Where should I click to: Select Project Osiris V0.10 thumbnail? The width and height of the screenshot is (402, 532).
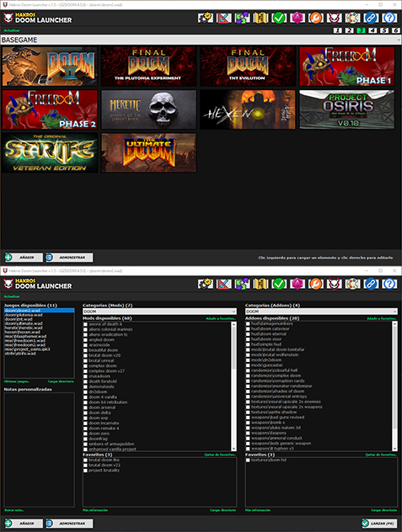point(347,109)
